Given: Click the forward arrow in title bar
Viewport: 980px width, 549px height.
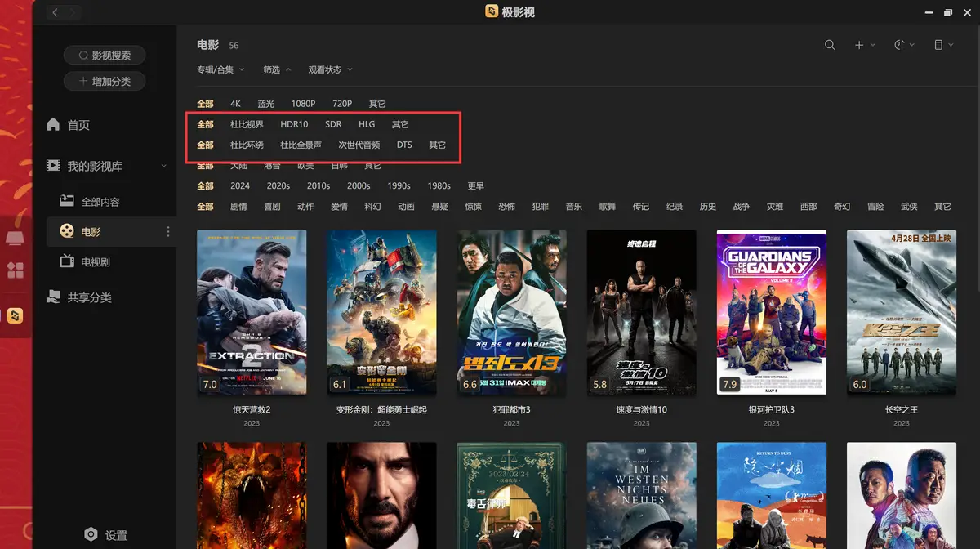Looking at the screenshot, I should click(73, 12).
